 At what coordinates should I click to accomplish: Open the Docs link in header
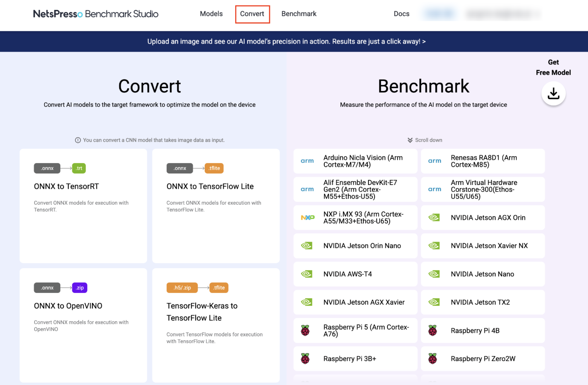pyautogui.click(x=401, y=14)
